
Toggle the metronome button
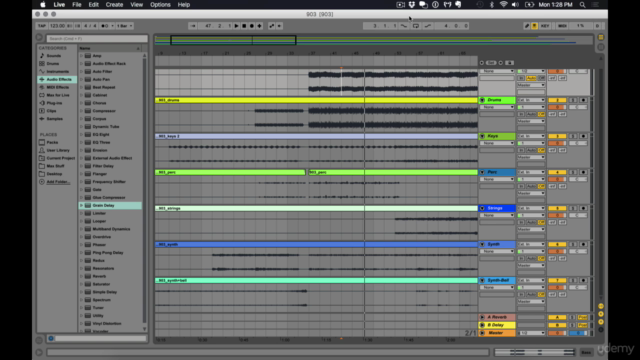105,26
